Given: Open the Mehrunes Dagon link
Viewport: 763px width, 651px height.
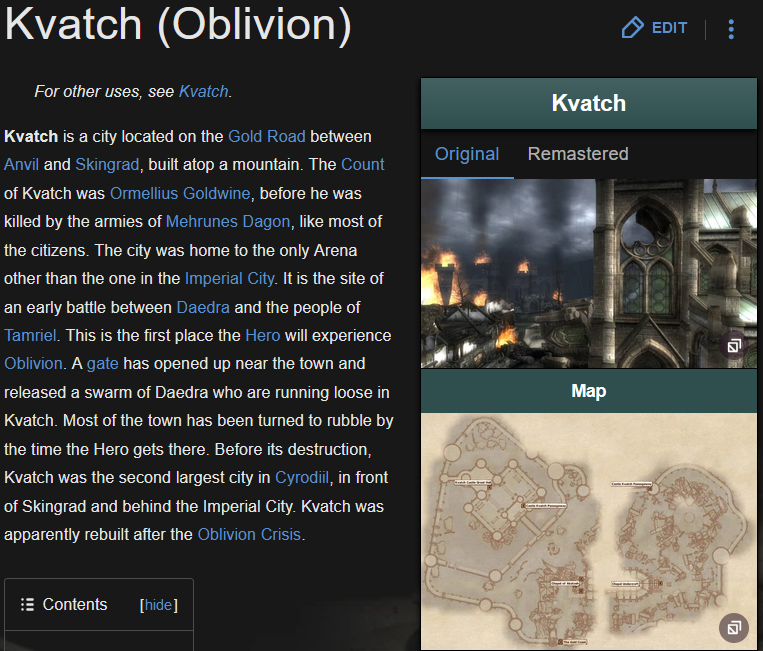Looking at the screenshot, I should point(228,221).
